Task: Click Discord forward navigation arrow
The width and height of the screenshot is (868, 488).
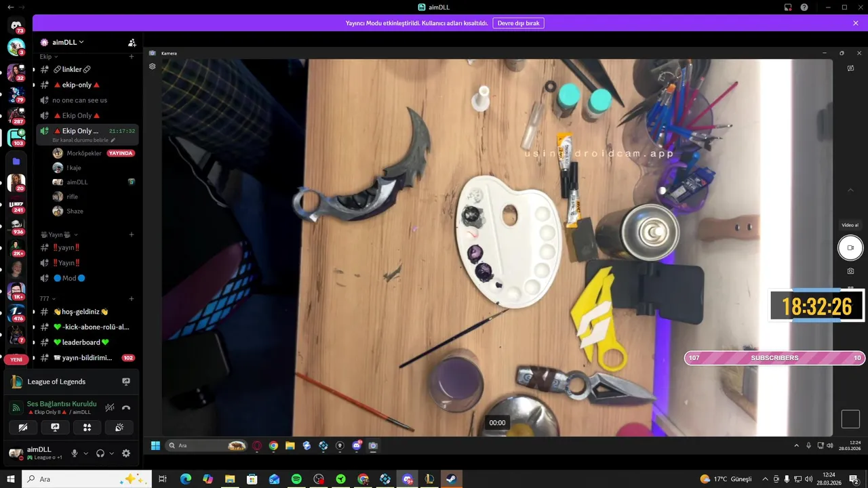Action: click(21, 7)
